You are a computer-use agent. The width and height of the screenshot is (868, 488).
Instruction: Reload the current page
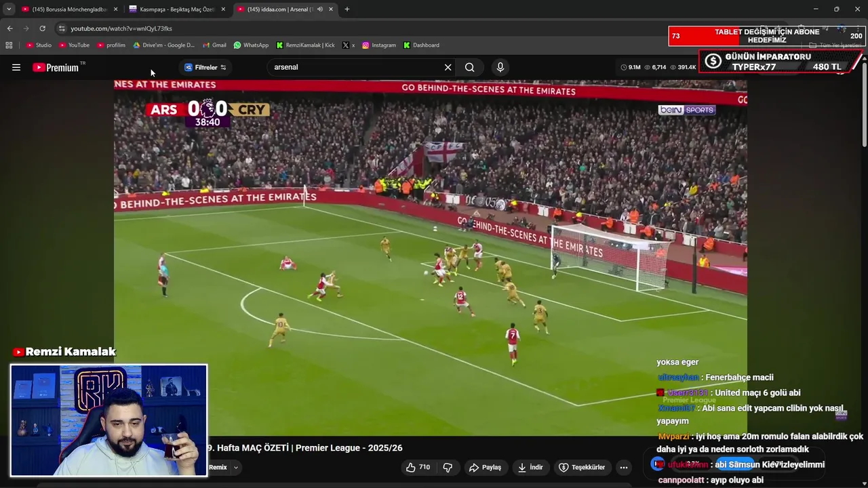pos(42,28)
